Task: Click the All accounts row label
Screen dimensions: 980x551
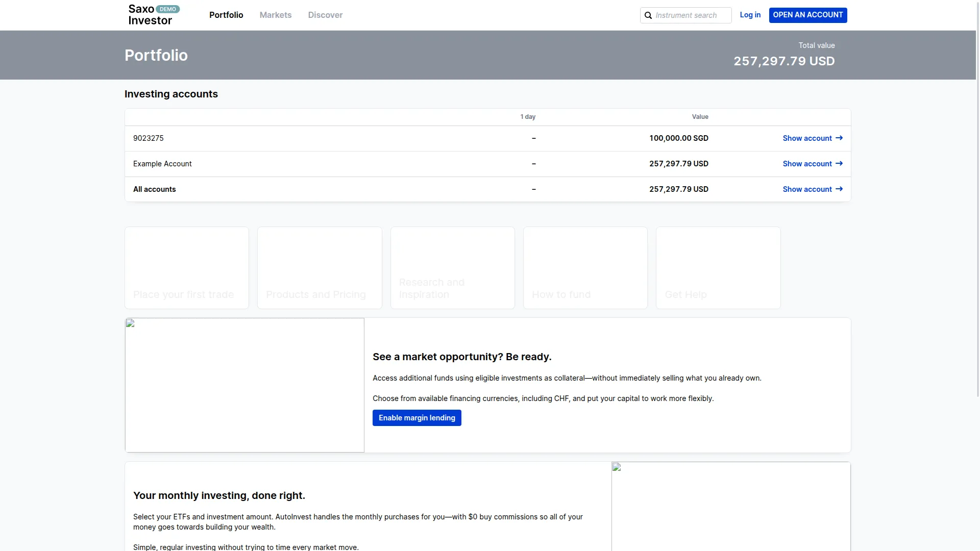Action: pyautogui.click(x=155, y=189)
